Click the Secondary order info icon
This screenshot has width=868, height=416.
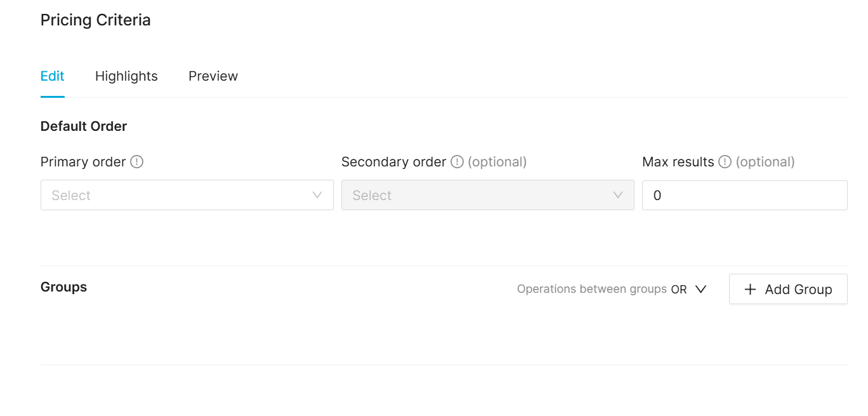click(457, 162)
